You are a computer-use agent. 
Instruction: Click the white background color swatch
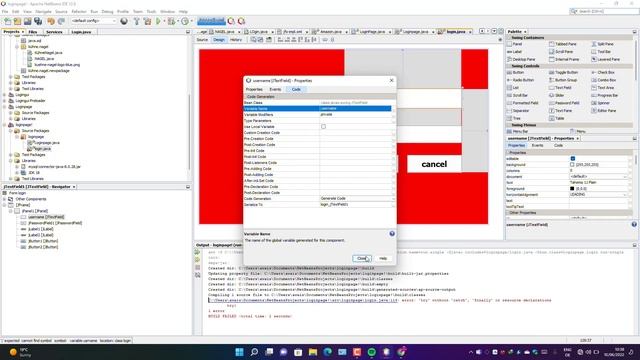572,164
